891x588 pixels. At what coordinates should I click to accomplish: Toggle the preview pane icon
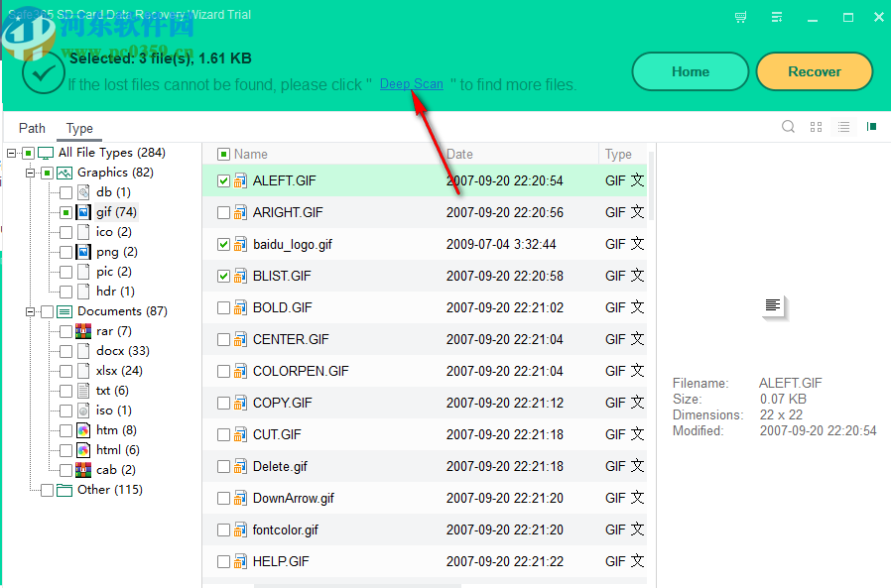coord(873,127)
